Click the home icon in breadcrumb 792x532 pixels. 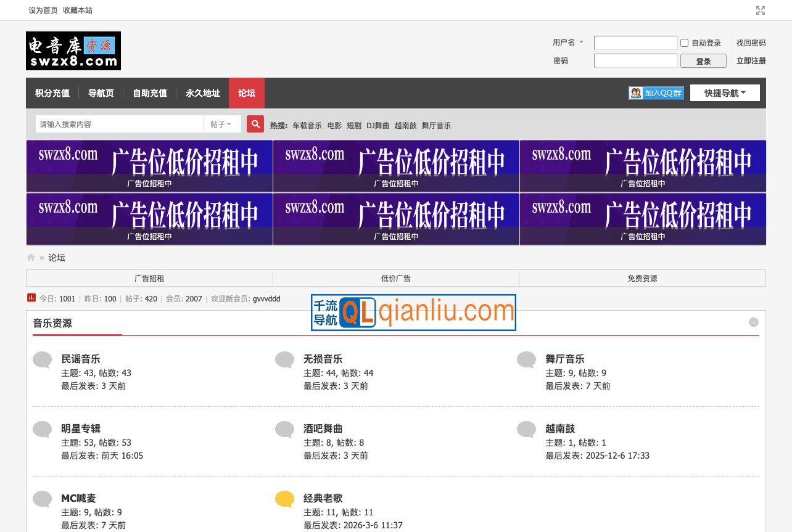click(x=31, y=258)
